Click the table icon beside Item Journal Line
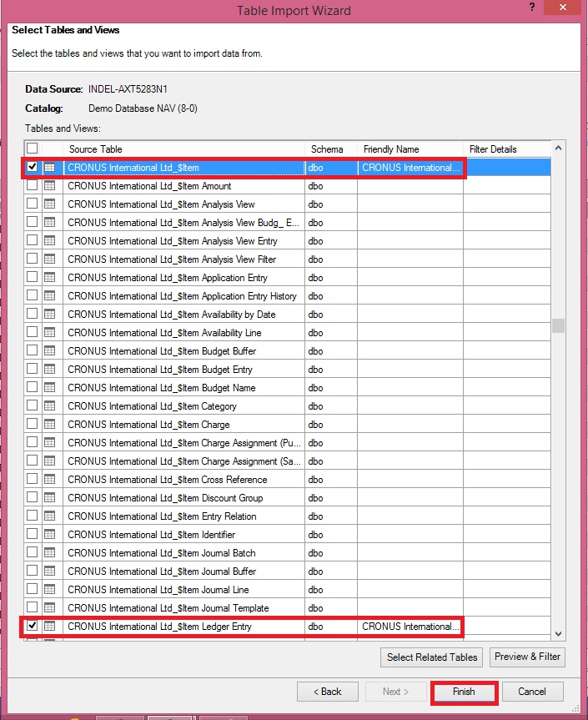588x720 pixels. tap(49, 590)
